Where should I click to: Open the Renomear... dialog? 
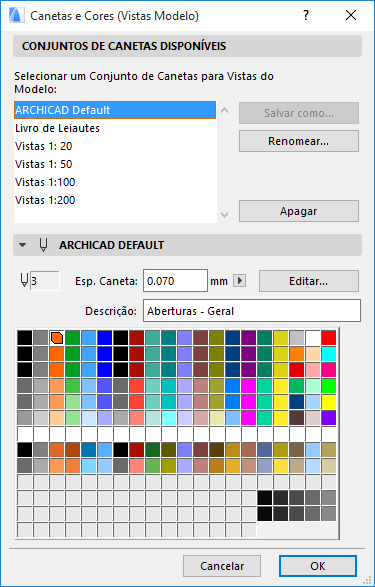pos(299,141)
